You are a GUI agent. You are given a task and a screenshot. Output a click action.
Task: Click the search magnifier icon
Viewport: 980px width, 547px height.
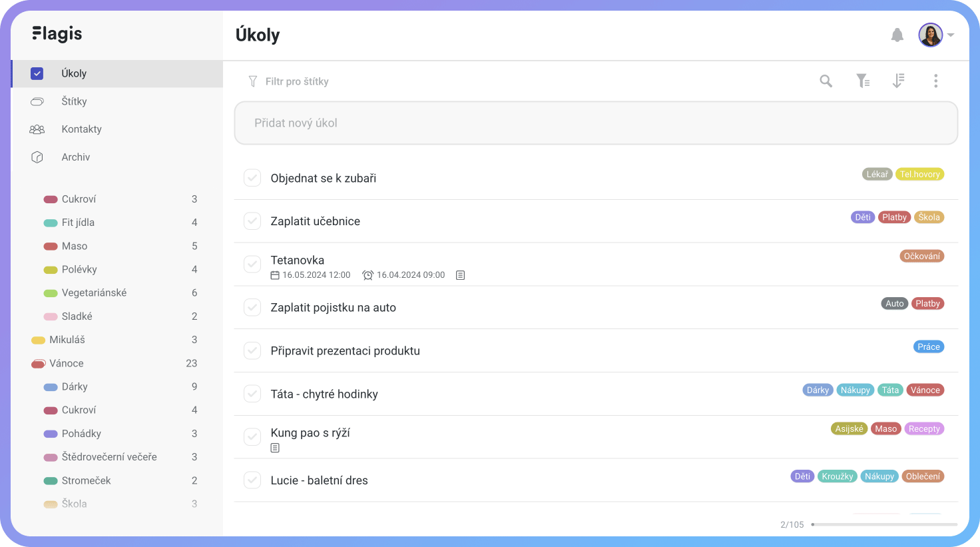[826, 81]
